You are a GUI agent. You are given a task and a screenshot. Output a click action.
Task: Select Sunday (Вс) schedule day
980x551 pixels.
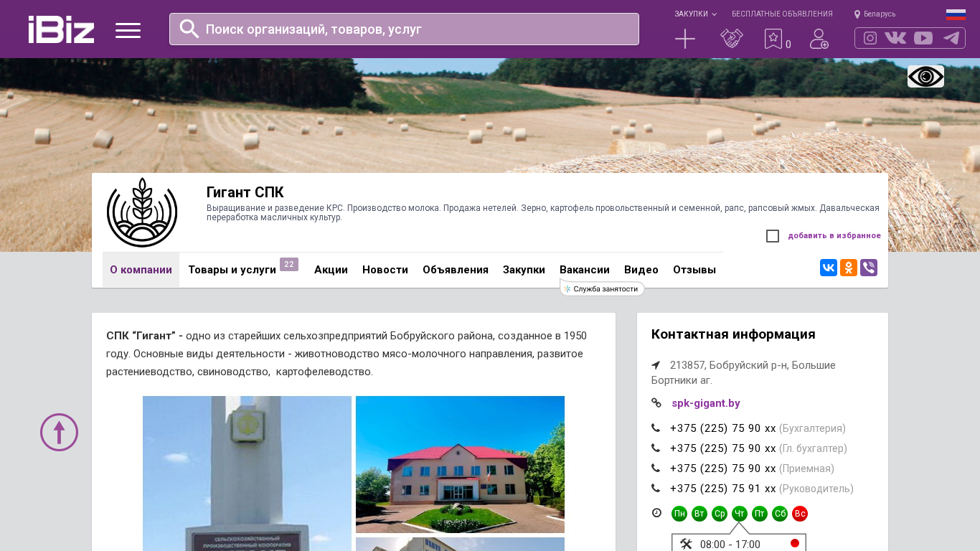coord(800,514)
